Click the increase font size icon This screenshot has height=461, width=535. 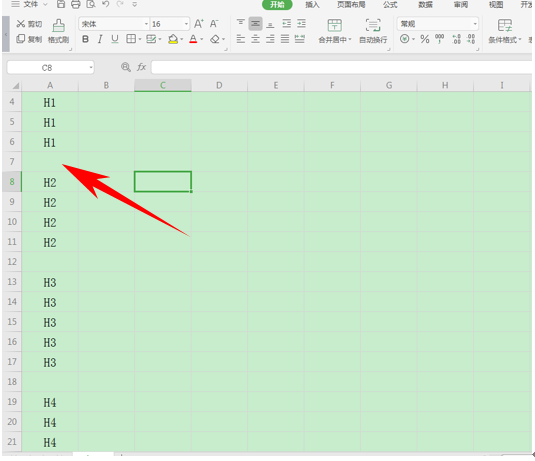pos(199,24)
